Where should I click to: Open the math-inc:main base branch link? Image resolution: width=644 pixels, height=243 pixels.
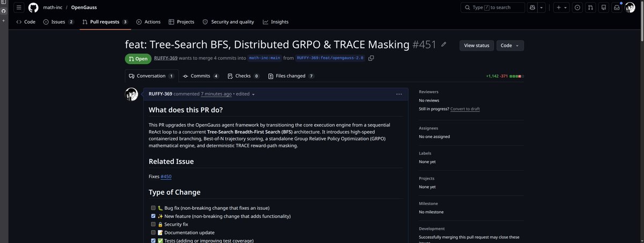265,58
